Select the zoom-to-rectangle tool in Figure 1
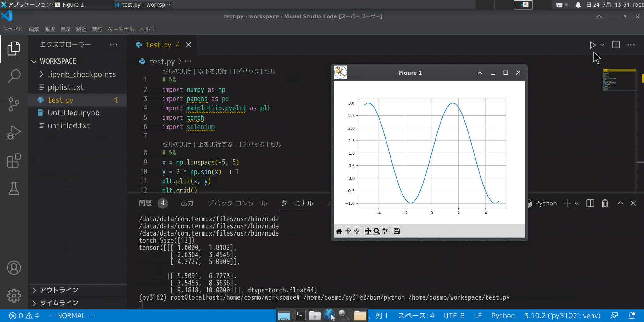 pos(376,231)
